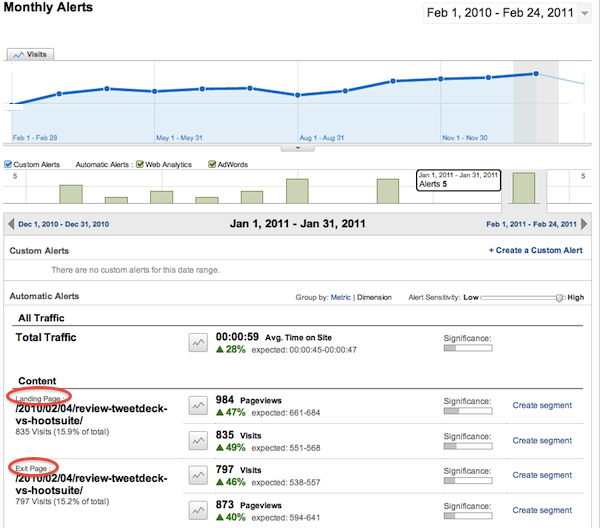Screen dimensions: 600x528
Task: Click Create a Custom Alert link
Action: (538, 250)
